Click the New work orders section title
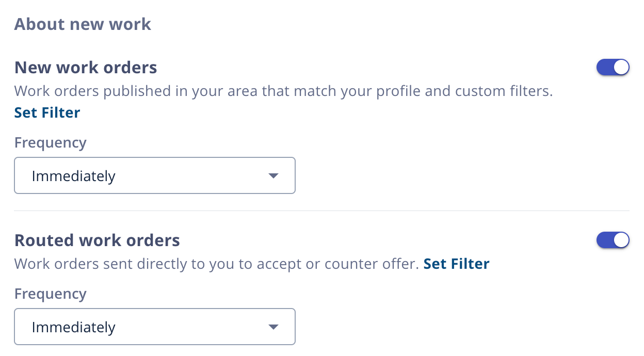This screenshot has width=644, height=356. (86, 67)
